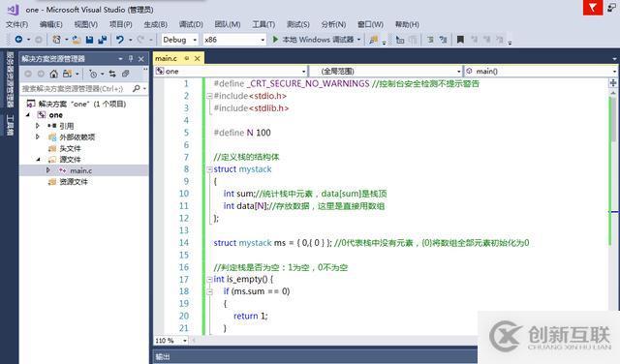The width and height of the screenshot is (620, 364).
Task: Open the Edit (E) menu
Action: pos(51,24)
